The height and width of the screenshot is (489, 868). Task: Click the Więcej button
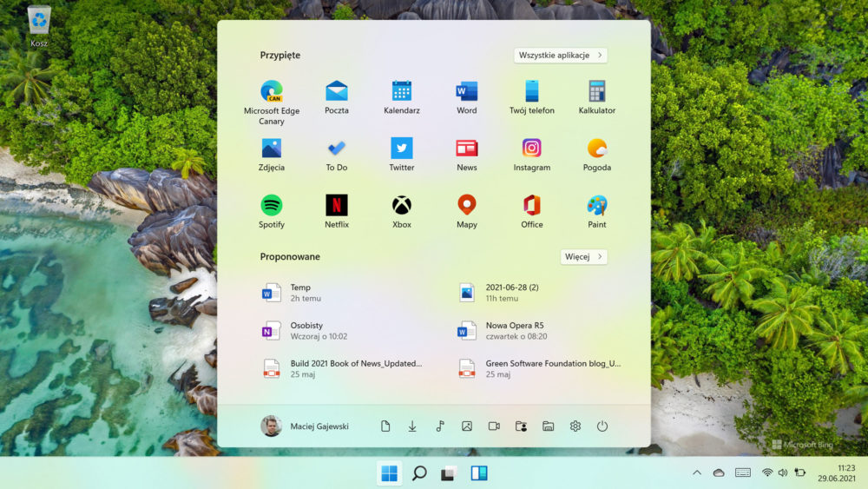[x=583, y=257]
